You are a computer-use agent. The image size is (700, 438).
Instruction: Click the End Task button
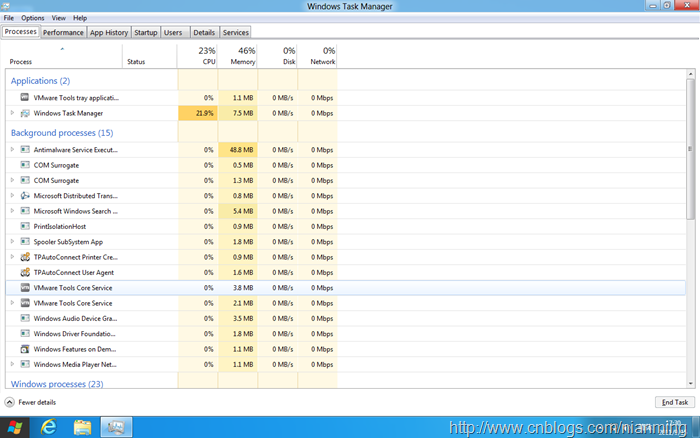point(675,402)
